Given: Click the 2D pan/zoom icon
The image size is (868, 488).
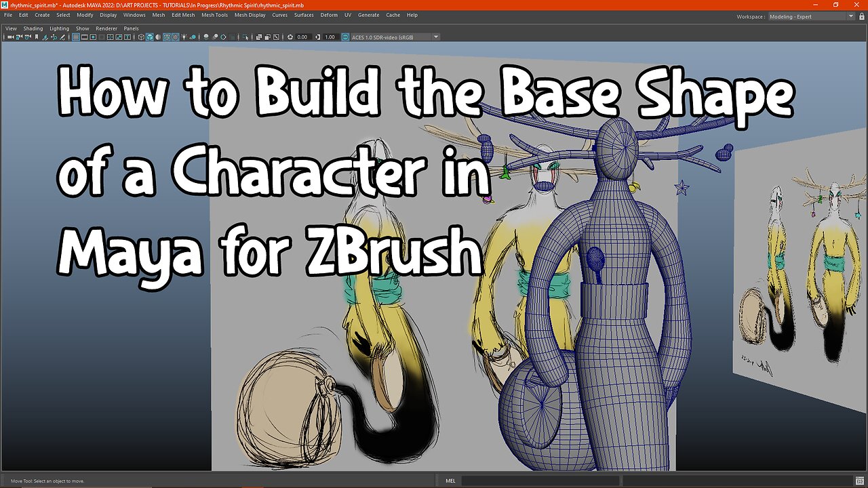Looking at the screenshot, I should [x=54, y=37].
